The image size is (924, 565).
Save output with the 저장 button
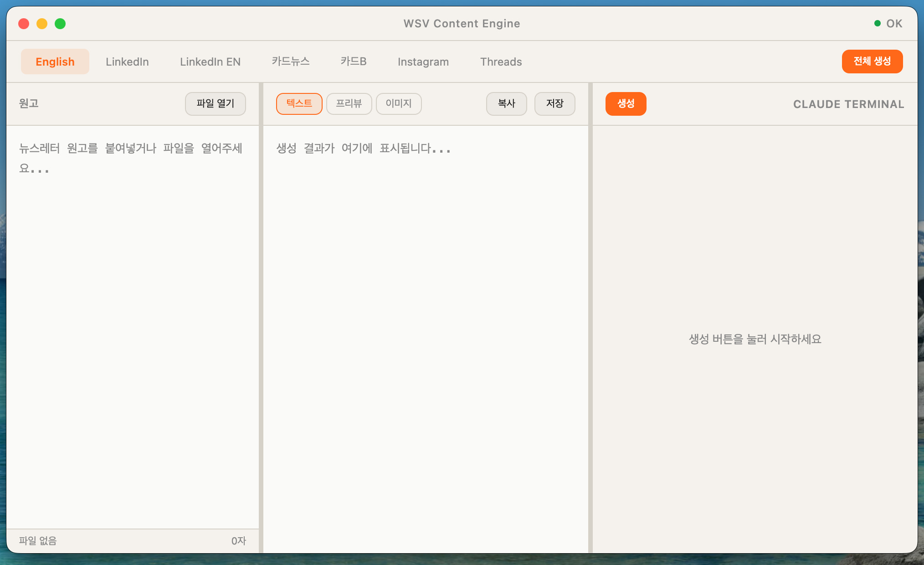554,103
